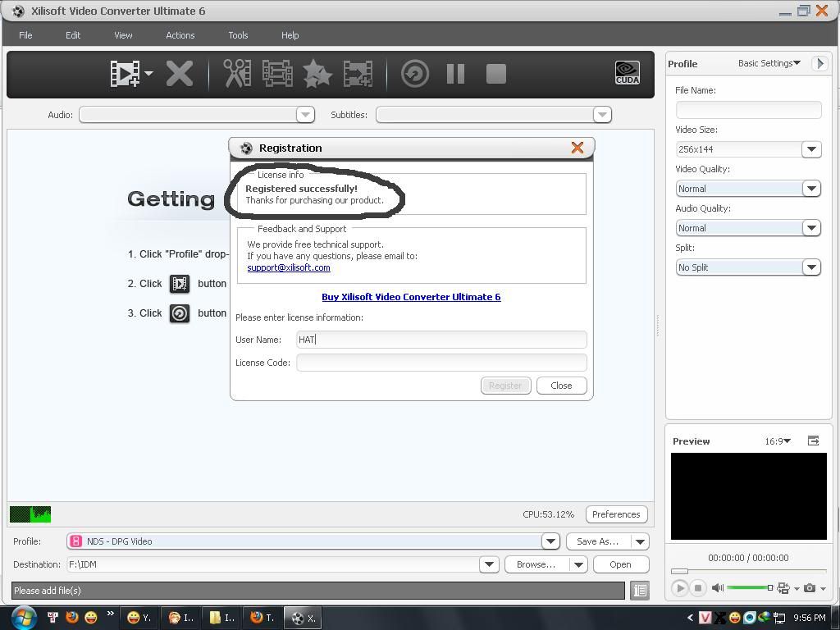Open the Effects star tool

tap(317, 73)
